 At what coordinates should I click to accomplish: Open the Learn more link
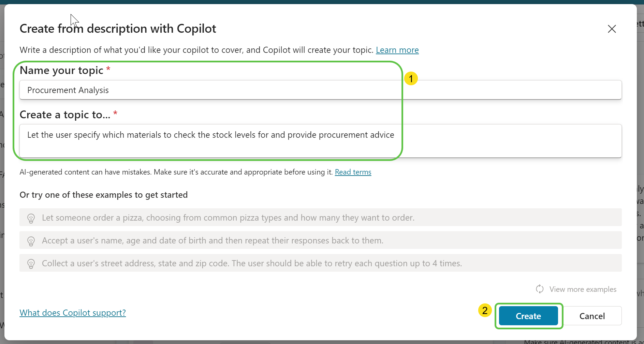(x=397, y=50)
